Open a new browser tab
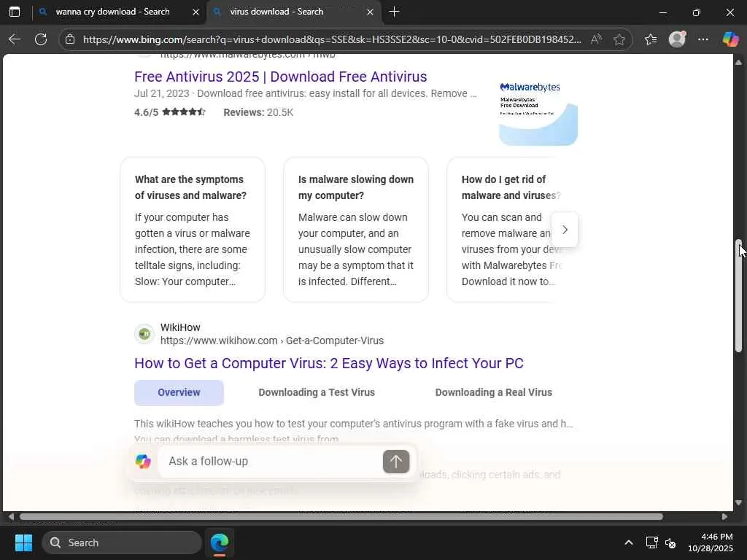Screen dimensions: 747x560 [394, 12]
